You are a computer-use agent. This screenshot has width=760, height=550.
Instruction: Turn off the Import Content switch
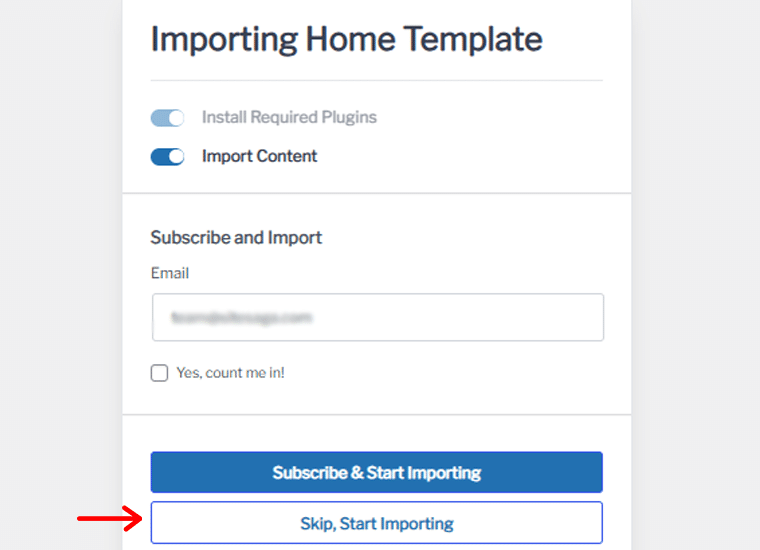point(167,157)
